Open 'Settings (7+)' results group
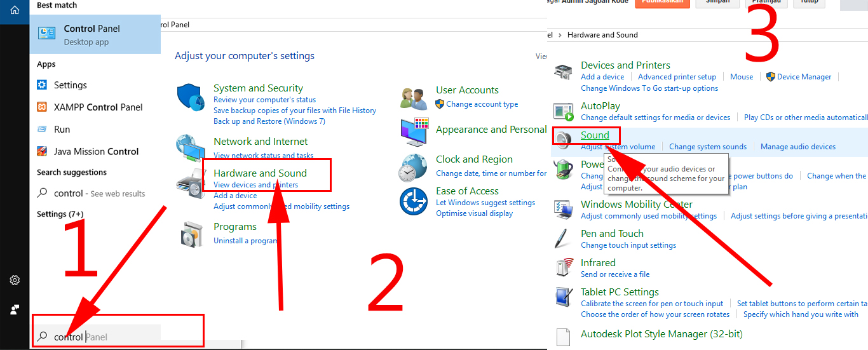This screenshot has height=350, width=868. (x=60, y=214)
